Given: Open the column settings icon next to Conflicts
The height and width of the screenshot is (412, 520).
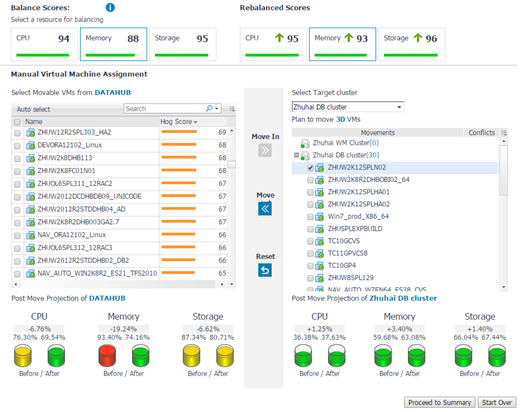Looking at the screenshot, I should point(504,133).
